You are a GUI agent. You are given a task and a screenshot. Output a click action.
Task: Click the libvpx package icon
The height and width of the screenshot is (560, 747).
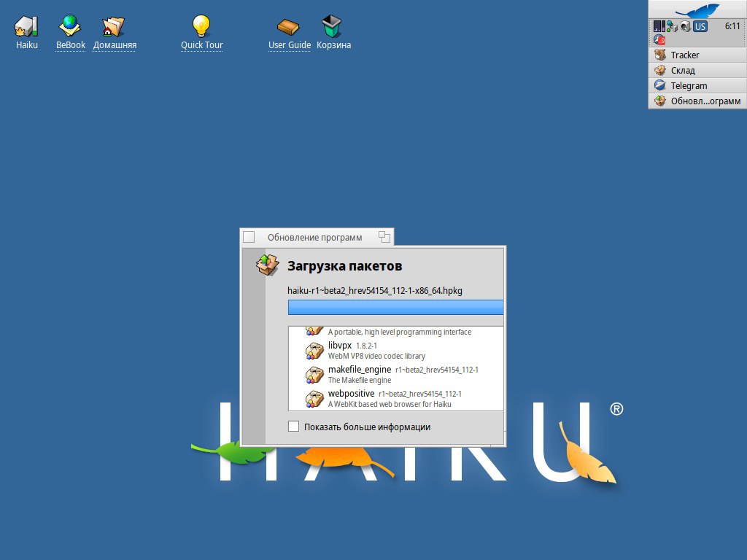tap(314, 351)
